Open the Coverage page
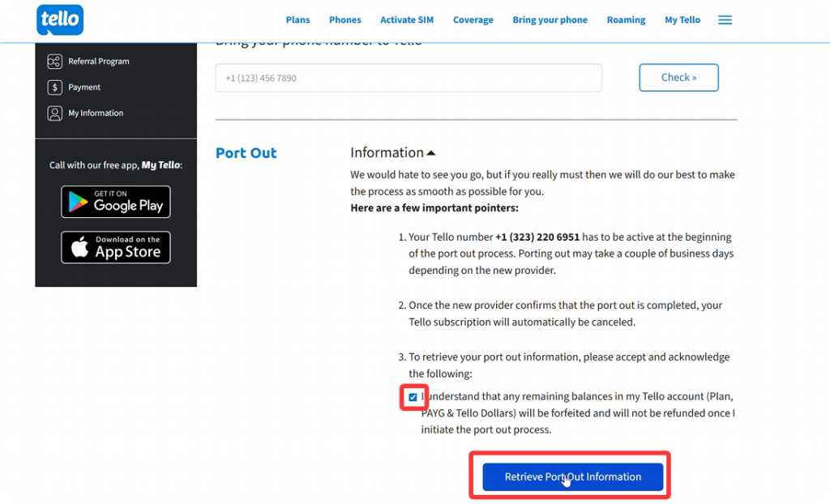Viewport: 830px width, 504px height. [473, 20]
